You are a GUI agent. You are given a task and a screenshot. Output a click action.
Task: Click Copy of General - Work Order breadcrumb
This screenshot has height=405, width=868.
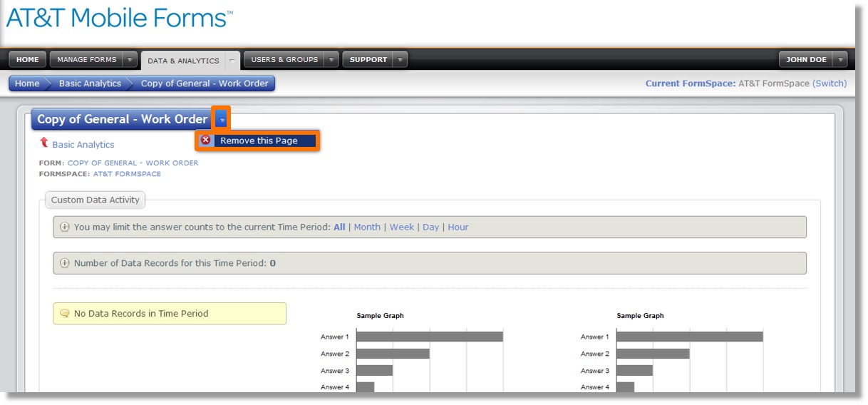(x=205, y=83)
